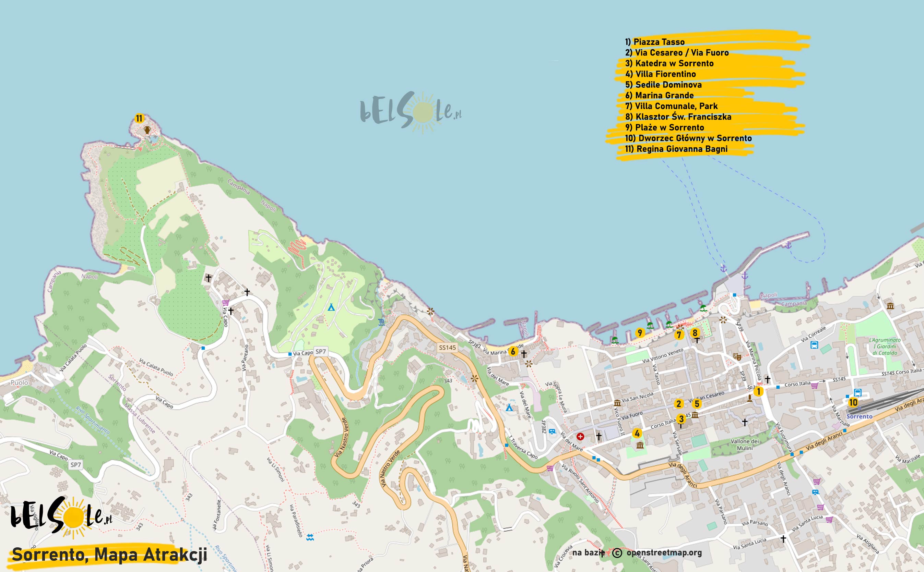Click the archaeological vase icon near marker 11
This screenshot has width=924, height=572.
147,130
